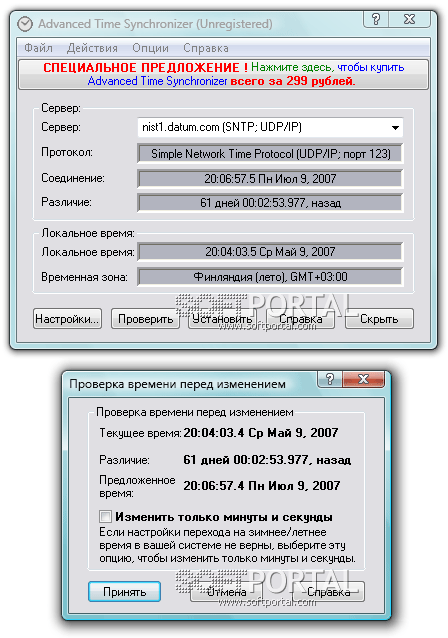Open the Справка menu in menu bar

click(205, 48)
